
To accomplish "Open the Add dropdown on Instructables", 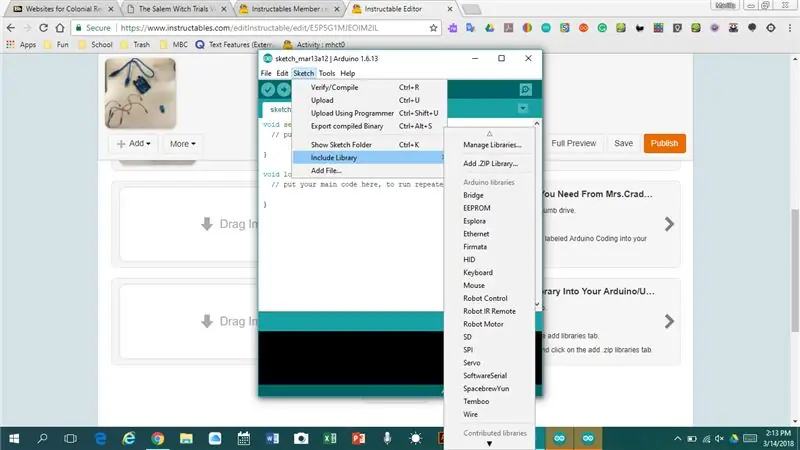I will [x=134, y=144].
